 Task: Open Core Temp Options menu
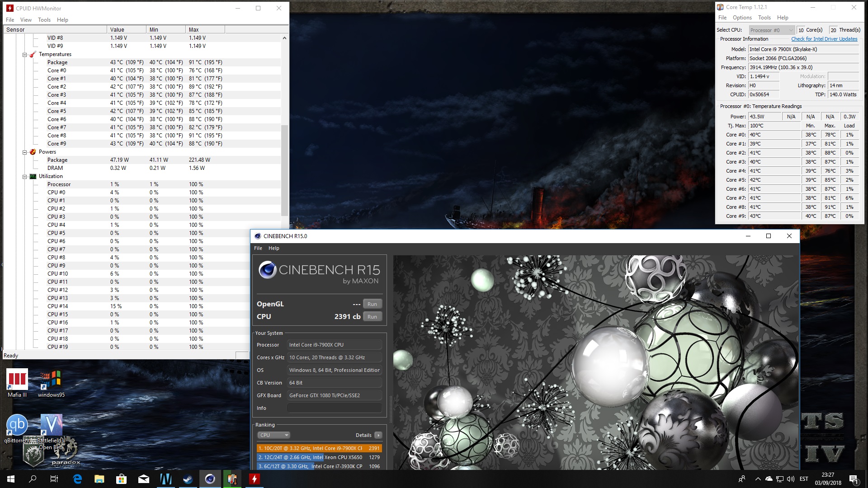coord(742,18)
